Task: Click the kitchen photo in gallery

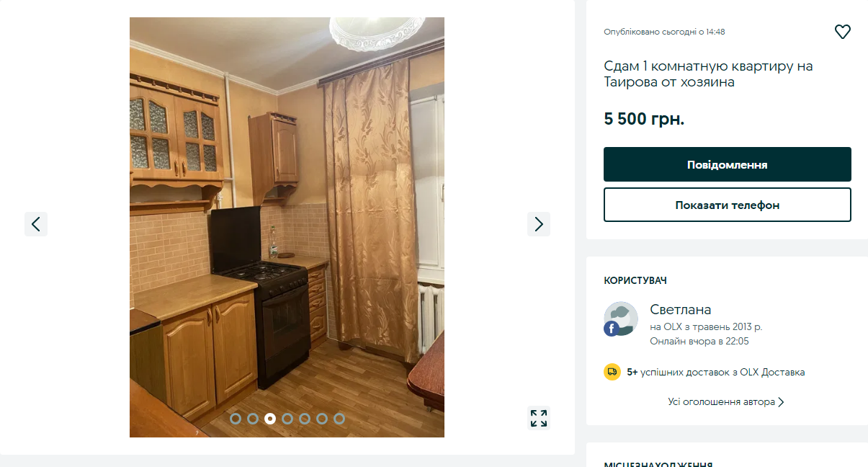Action: tap(287, 227)
